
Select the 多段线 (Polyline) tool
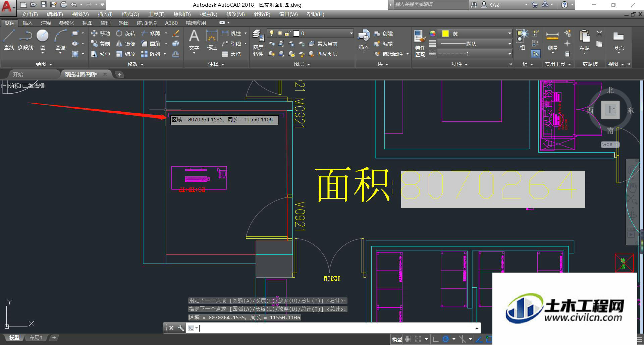tap(25, 40)
